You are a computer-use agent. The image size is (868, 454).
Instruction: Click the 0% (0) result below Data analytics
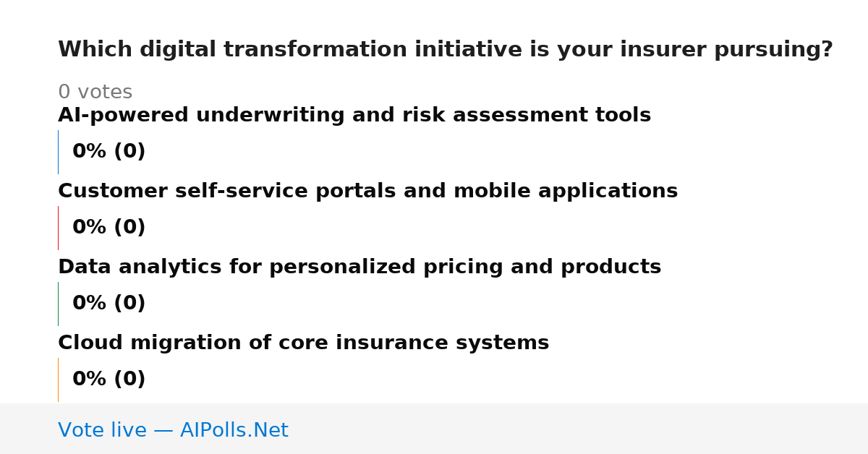(109, 304)
